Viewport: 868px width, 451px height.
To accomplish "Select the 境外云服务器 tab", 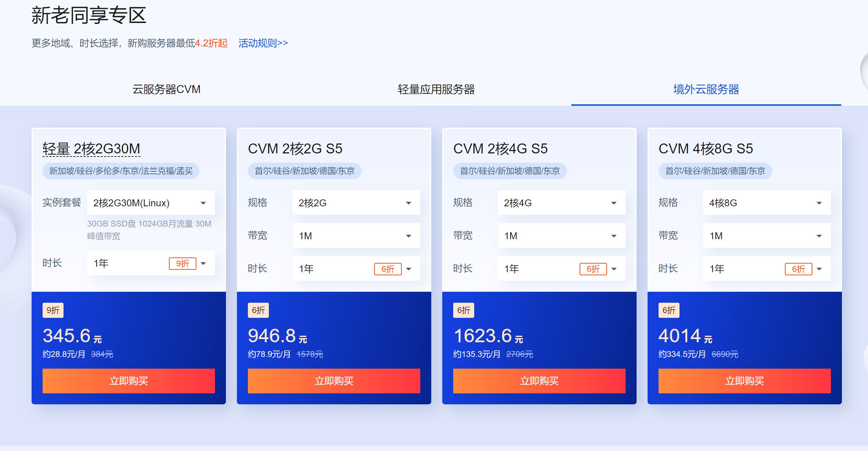I will click(x=706, y=89).
